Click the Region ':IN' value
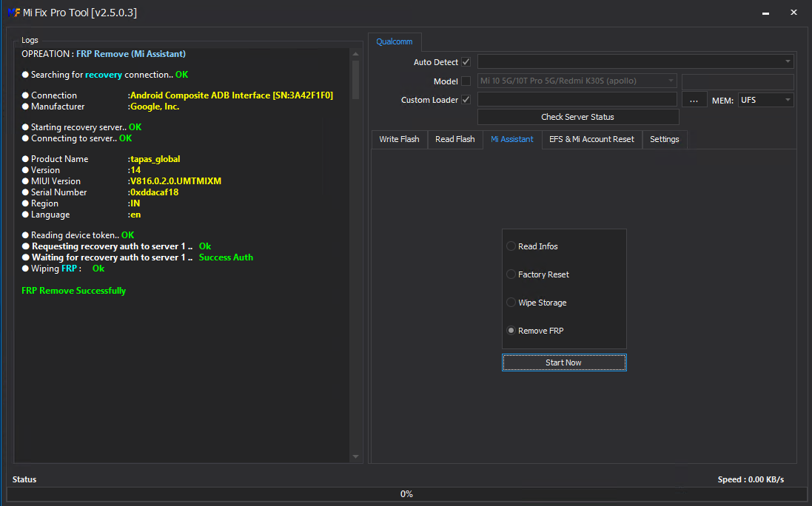The image size is (812, 506). [134, 203]
